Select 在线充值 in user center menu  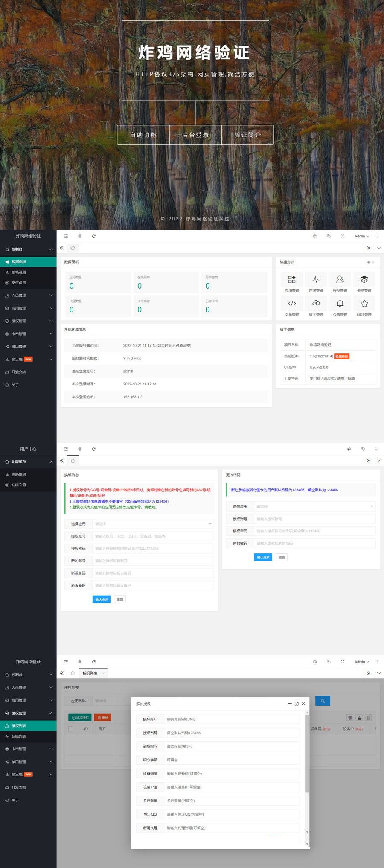click(19, 485)
